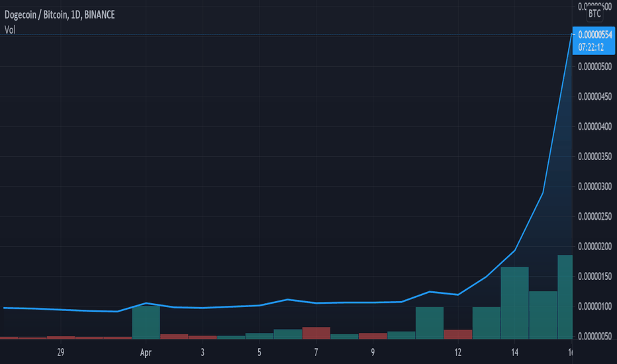Click the Dogecoin / Bitcoin symbol title
The height and width of the screenshot is (364, 617).
pyautogui.click(x=60, y=15)
